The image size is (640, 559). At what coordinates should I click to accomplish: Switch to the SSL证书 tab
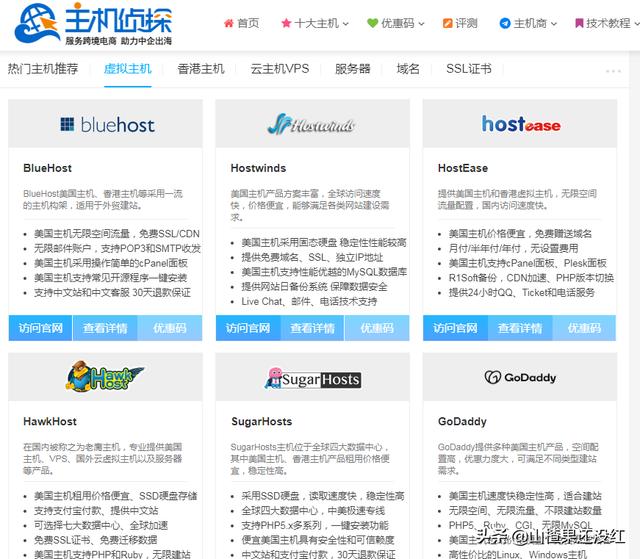(x=469, y=69)
